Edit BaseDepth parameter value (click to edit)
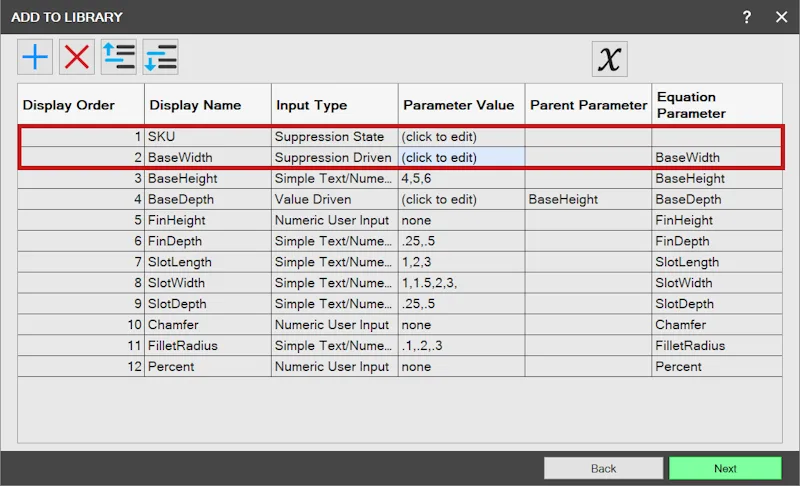Image resolution: width=800 pixels, height=486 pixels. pos(462,199)
